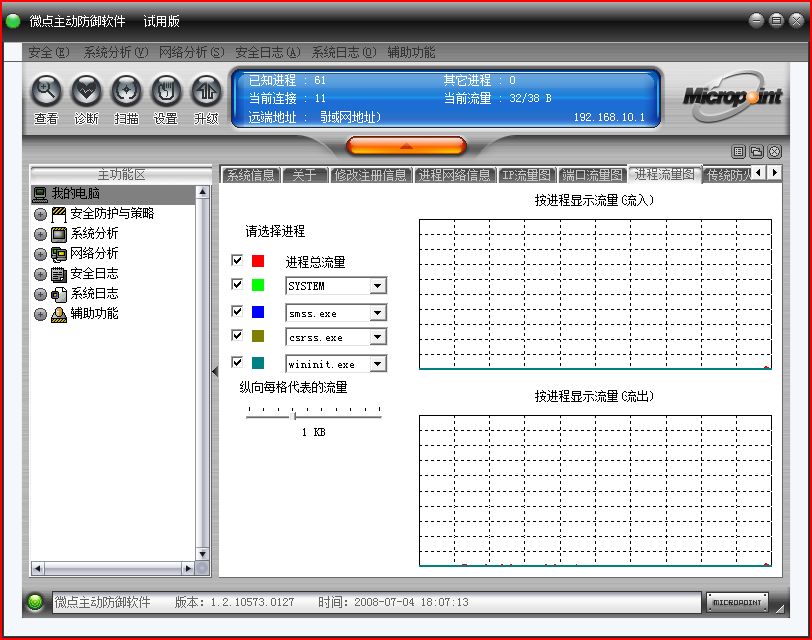Start the 扫描 scan toolbar icon
Viewport: 812px width, 640px height.
[x=126, y=91]
